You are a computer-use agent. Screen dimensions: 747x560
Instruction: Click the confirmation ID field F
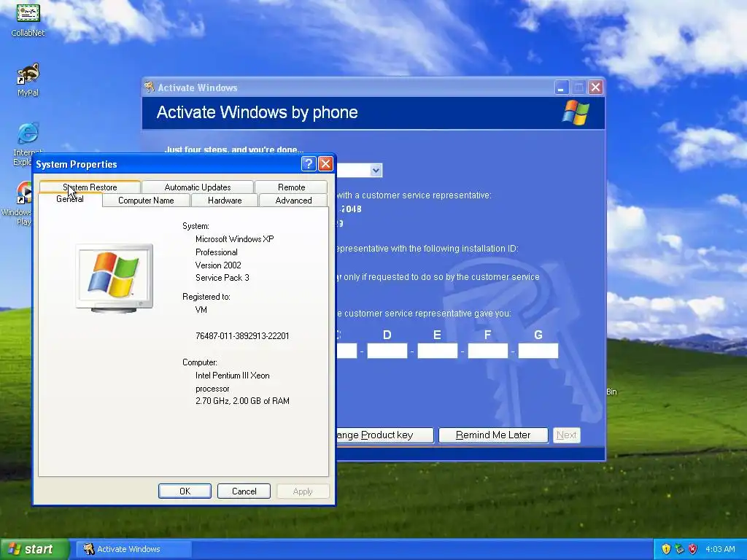point(488,351)
